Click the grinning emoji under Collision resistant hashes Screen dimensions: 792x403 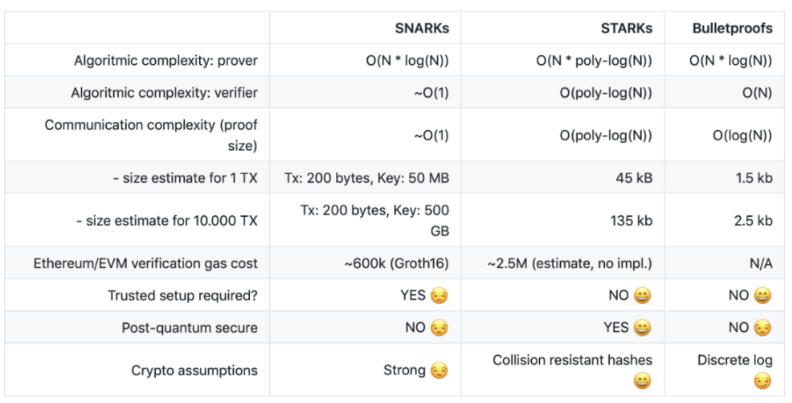(642, 381)
